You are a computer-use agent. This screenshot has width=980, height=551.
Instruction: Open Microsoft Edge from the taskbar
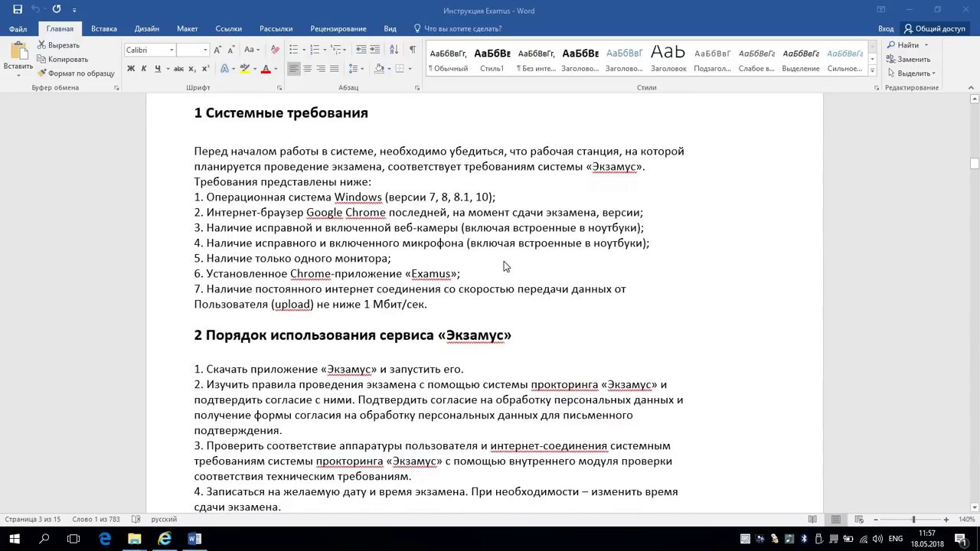point(105,539)
